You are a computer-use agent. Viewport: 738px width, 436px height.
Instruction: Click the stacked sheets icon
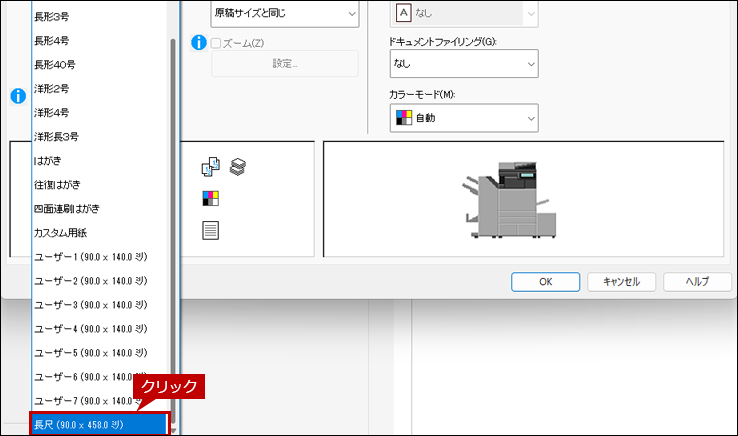pos(238,166)
